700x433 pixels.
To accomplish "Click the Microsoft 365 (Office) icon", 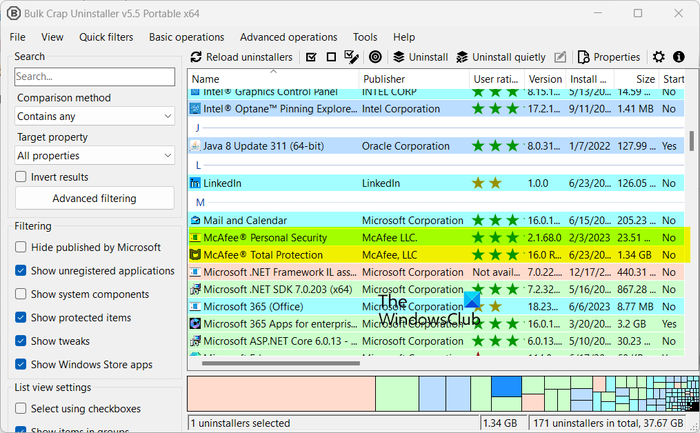I will [195, 307].
